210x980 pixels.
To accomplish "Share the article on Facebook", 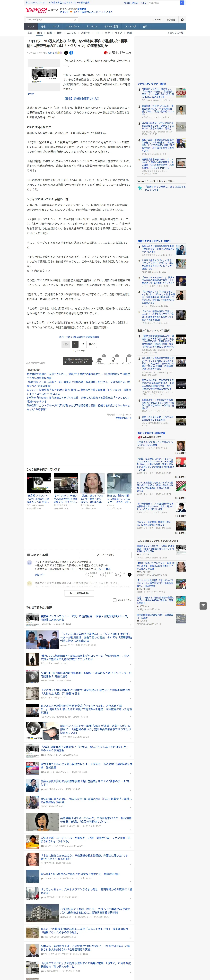I will coord(71,53).
